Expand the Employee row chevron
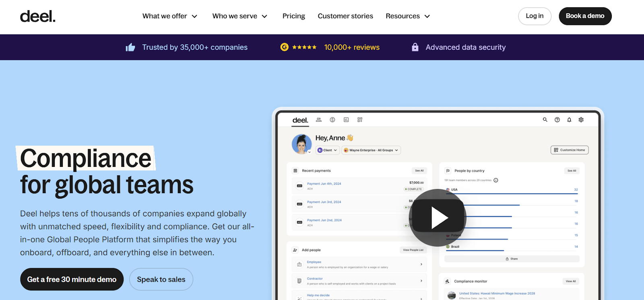 [421, 264]
